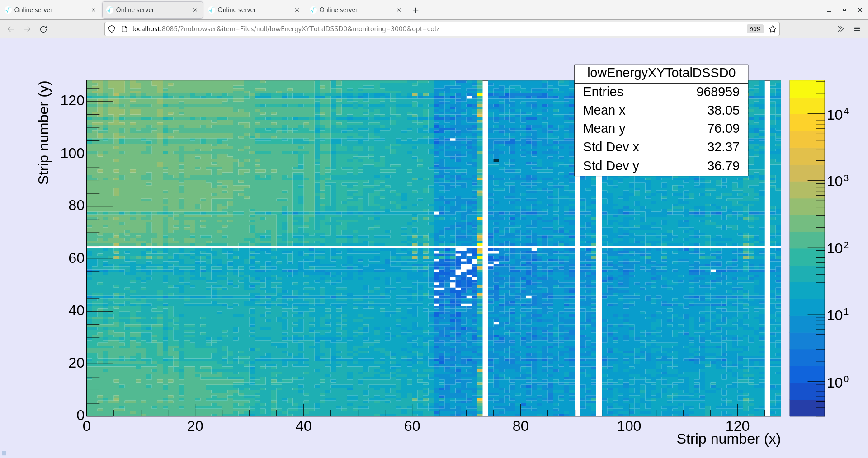Open a new browser tab
Viewport: 868px width, 458px height.
pos(415,10)
